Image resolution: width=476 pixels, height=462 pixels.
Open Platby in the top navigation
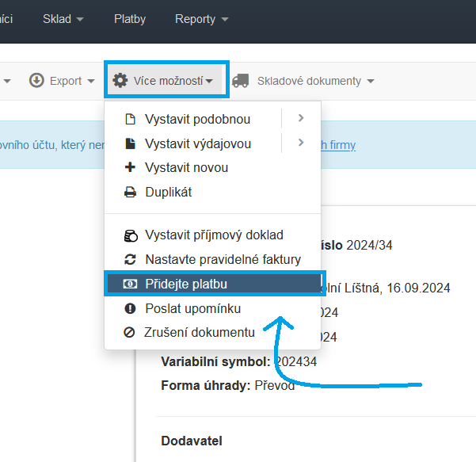tap(130, 18)
